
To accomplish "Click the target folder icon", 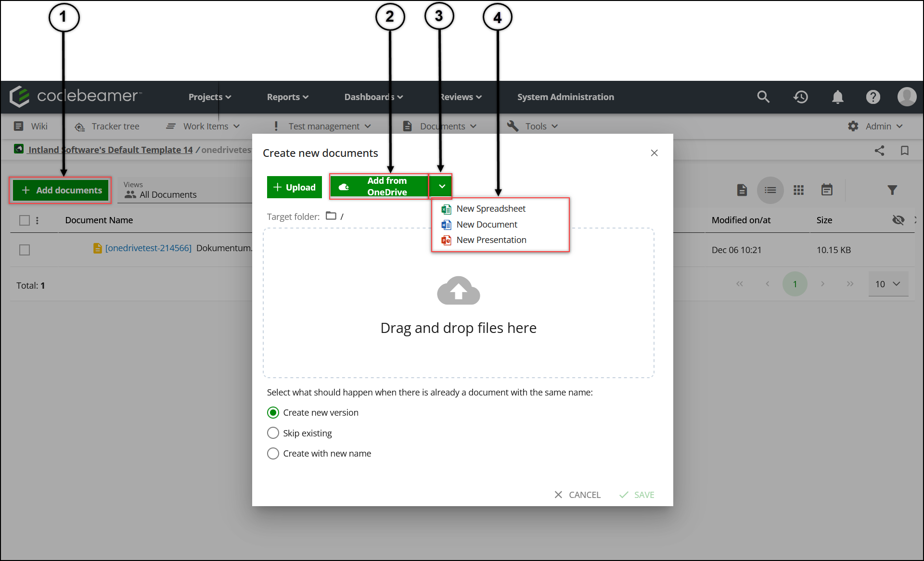I will (331, 216).
